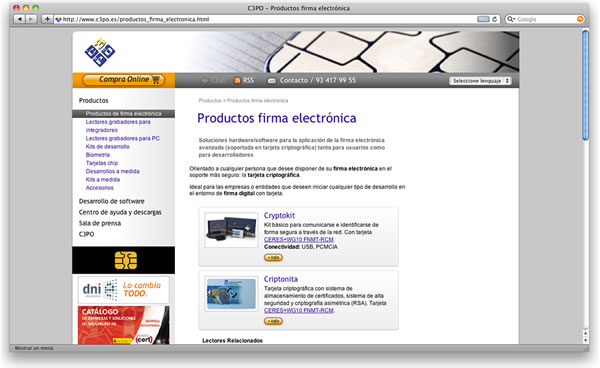Image resolution: width=600 pixels, height=368 pixels.
Task: Click the Cryptokit product title link
Action: 279,215
